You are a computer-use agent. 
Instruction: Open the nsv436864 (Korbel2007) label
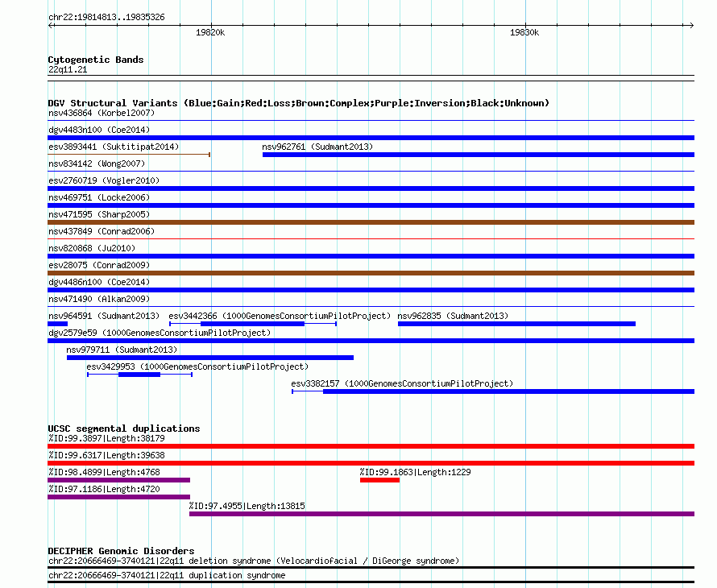point(102,113)
